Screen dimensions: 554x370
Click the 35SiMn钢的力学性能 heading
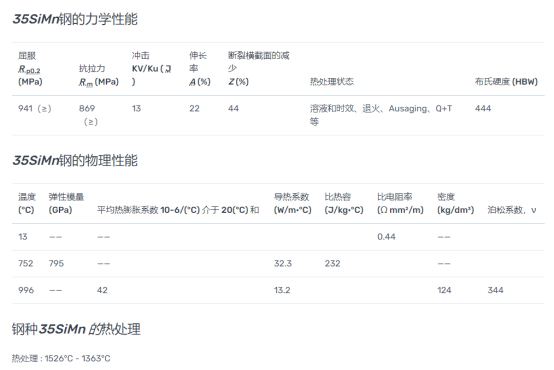click(x=75, y=19)
